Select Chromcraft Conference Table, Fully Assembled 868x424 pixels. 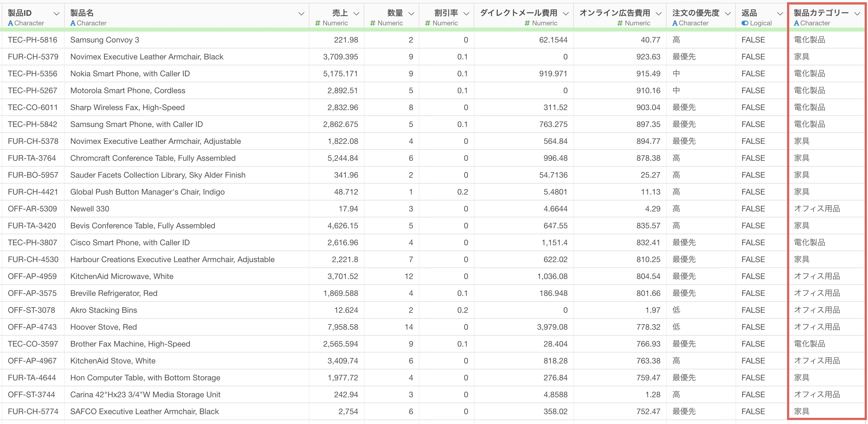point(153,158)
